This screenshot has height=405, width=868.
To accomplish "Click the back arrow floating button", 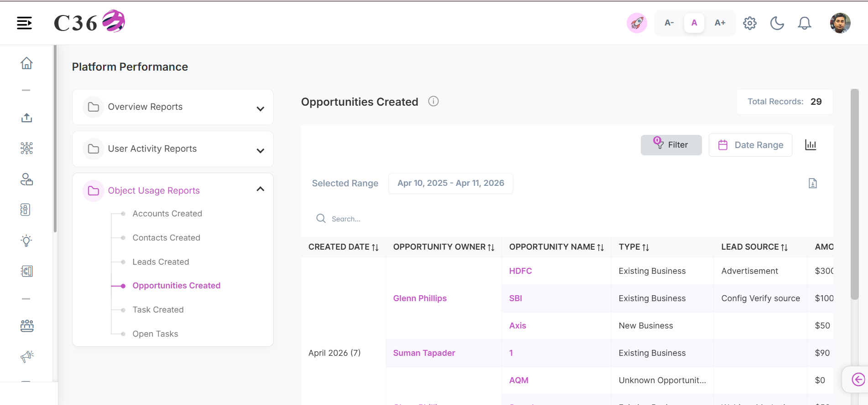I will click(x=858, y=379).
